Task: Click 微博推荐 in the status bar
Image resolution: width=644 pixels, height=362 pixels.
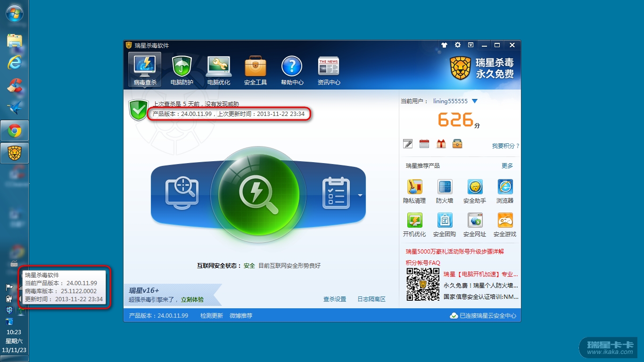Action: (241, 316)
